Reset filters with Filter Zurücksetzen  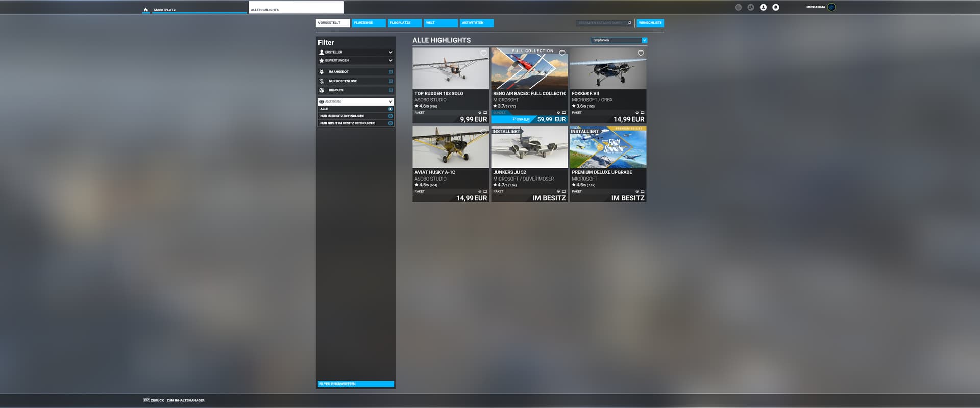pyautogui.click(x=356, y=384)
